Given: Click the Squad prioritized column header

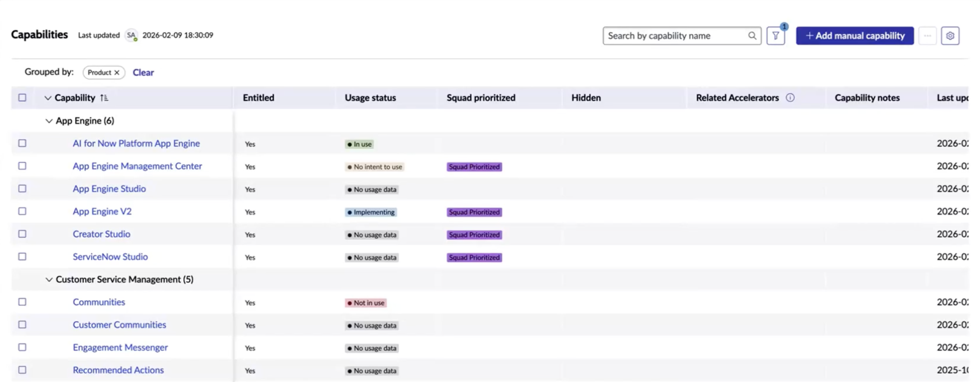Looking at the screenshot, I should (481, 98).
